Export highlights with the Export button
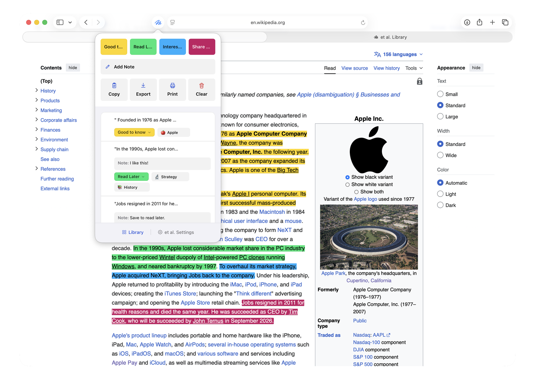This screenshot has width=535, height=392. (x=143, y=90)
